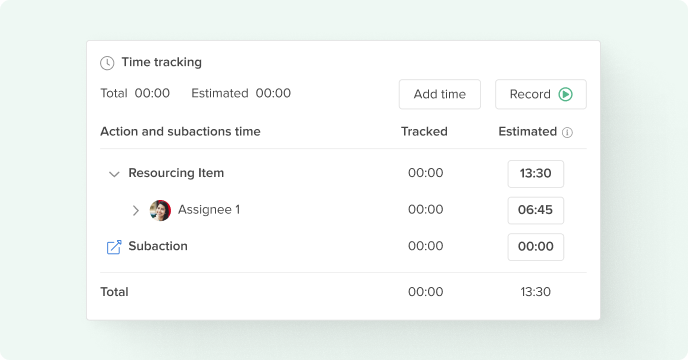Click the Total estimated value 13:30

[x=535, y=292]
